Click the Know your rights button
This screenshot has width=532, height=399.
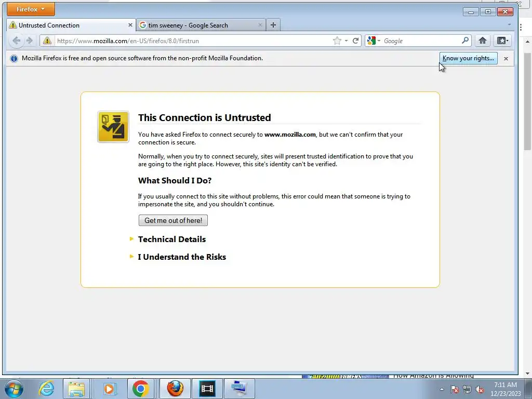[468, 58]
